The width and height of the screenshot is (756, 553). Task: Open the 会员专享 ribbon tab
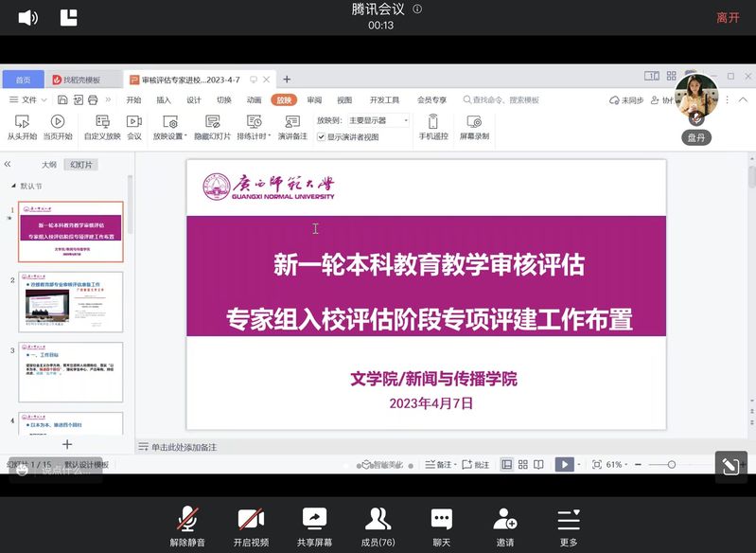[x=431, y=99]
